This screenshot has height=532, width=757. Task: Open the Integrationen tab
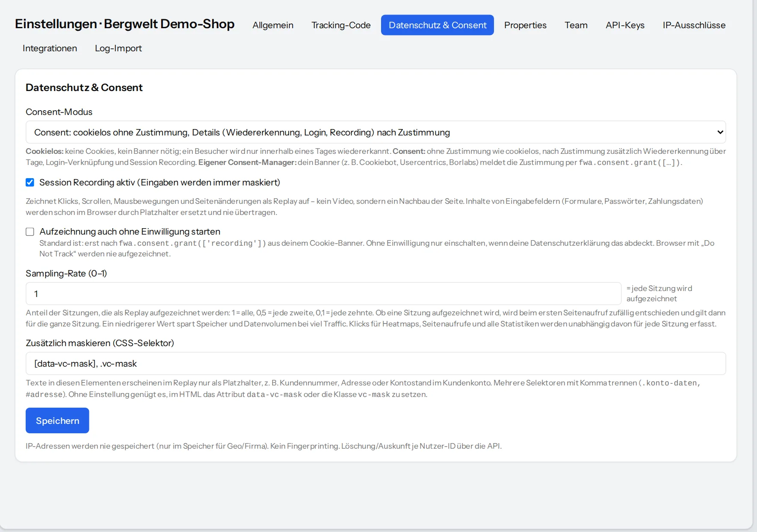50,48
